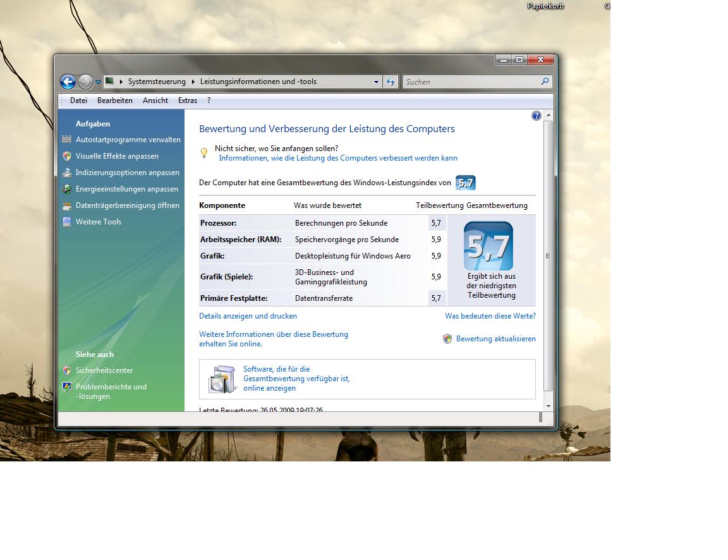
Task: Expand the chevron after Systemsteuerung
Action: (x=193, y=82)
